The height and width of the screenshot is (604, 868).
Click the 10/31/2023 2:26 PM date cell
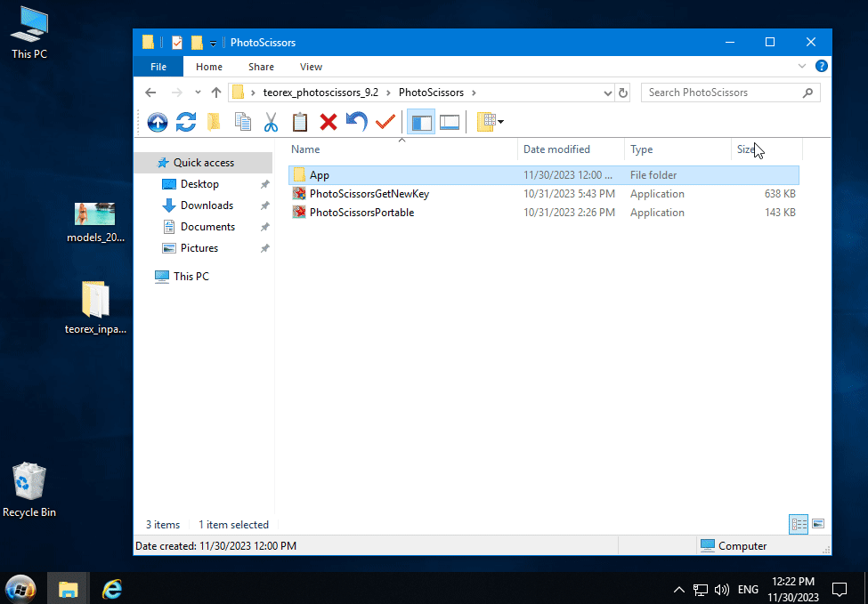(x=569, y=213)
